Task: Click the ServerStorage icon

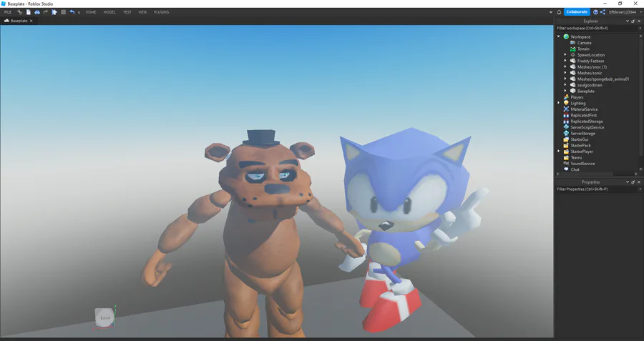Action: [566, 134]
